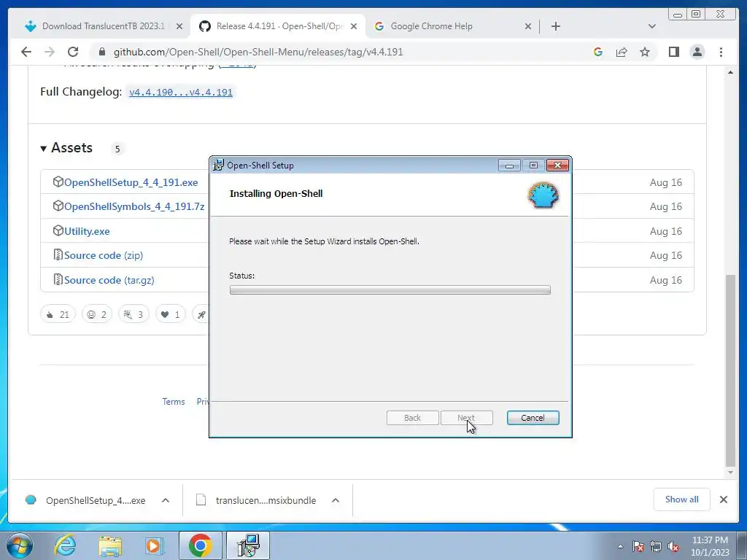
Task: Open a new tab with plus button
Action: coord(555,26)
